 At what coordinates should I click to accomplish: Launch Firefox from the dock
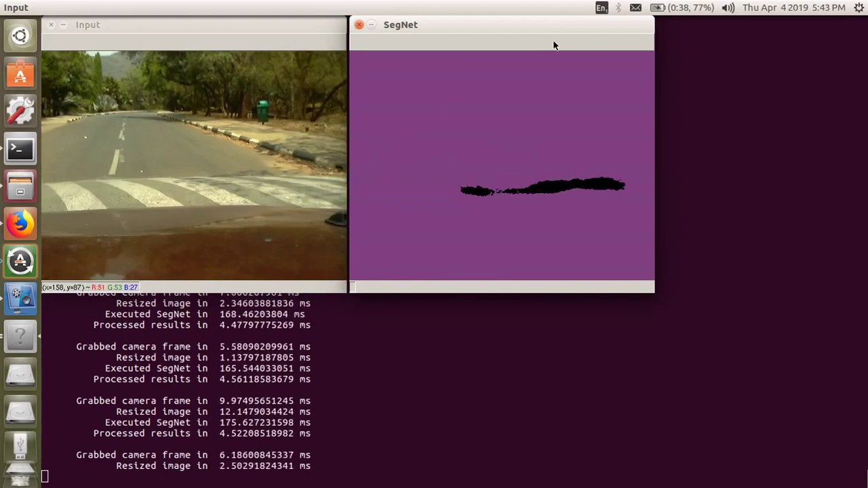click(20, 223)
